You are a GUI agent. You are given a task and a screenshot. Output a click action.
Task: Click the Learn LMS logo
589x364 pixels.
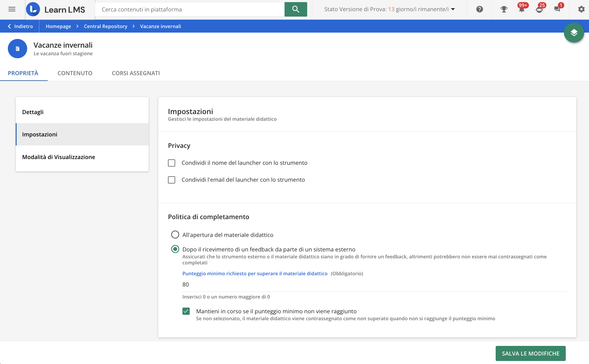click(56, 9)
